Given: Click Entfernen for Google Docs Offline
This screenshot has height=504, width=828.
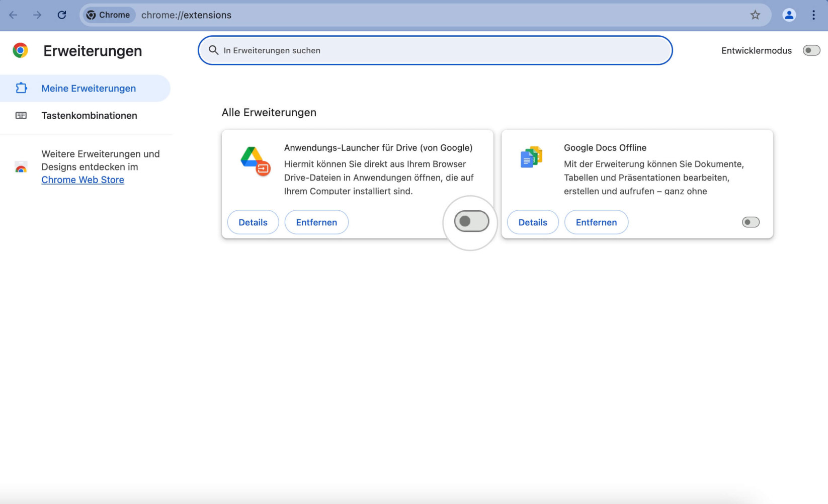Looking at the screenshot, I should (x=596, y=222).
